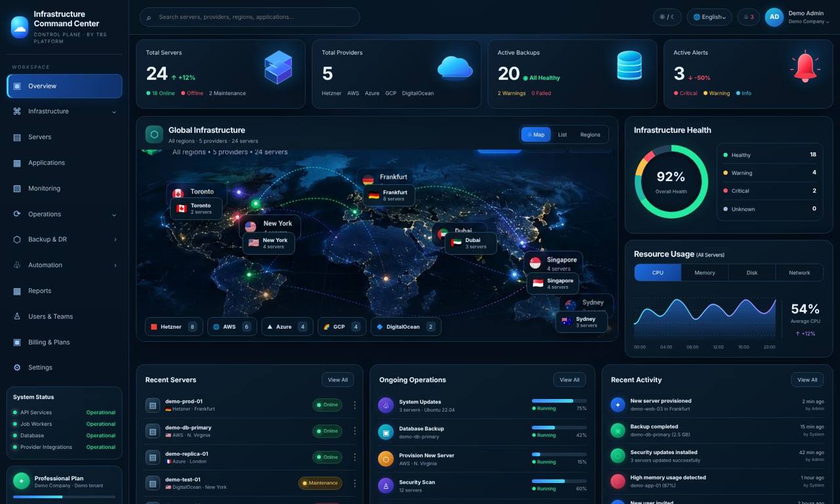Click the database icon on Active Backups

click(x=629, y=66)
